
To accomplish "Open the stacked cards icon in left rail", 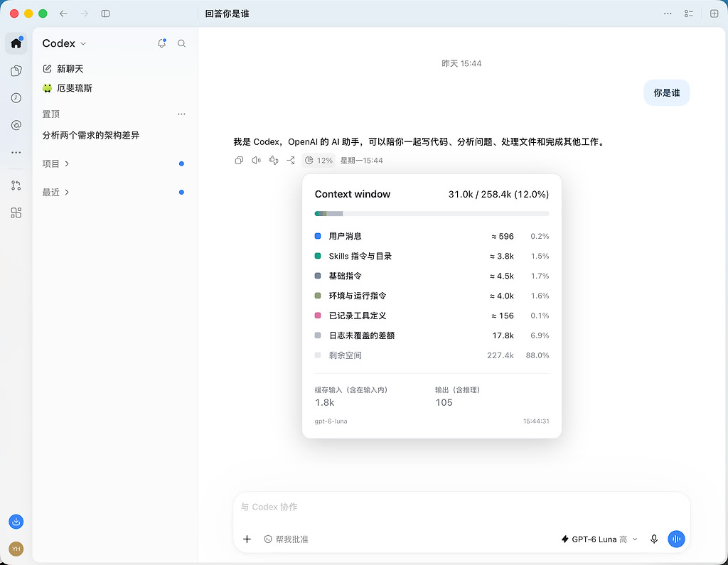I will click(16, 70).
